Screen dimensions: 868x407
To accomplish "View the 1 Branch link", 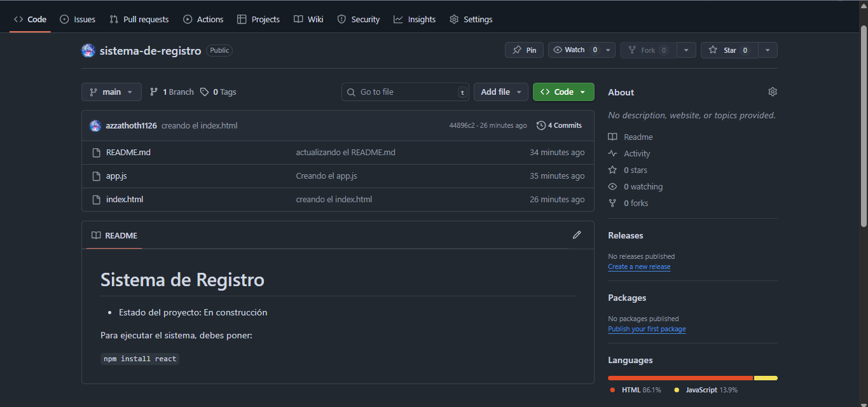I will pyautogui.click(x=172, y=92).
